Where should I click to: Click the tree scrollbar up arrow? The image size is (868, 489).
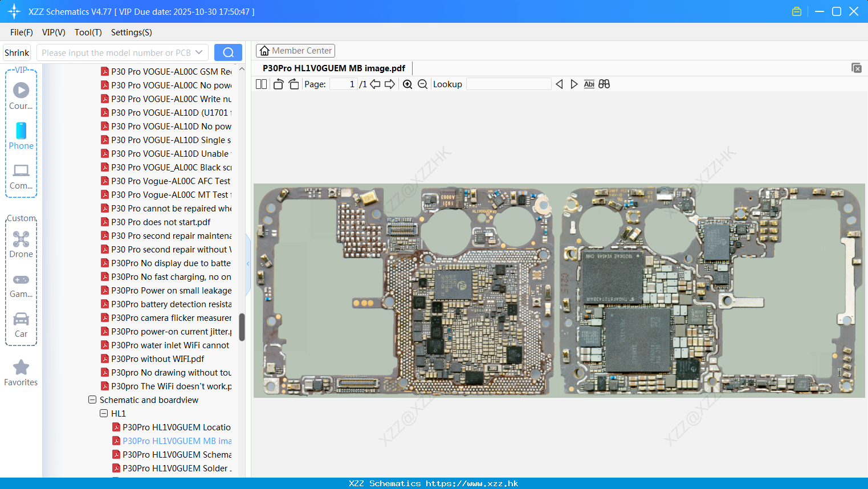coord(242,69)
